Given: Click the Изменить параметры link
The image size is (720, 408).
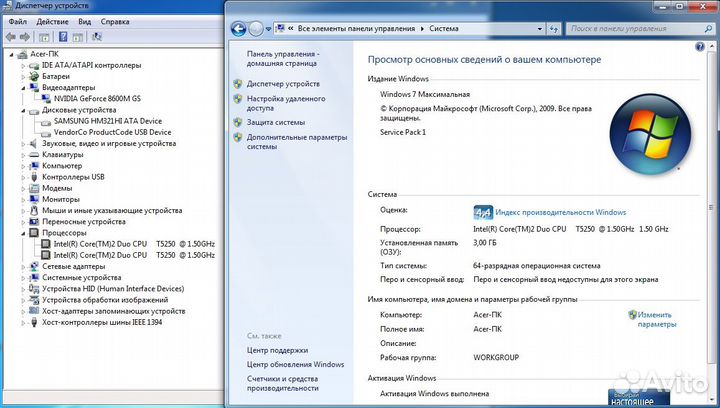Looking at the screenshot, I should 657,319.
